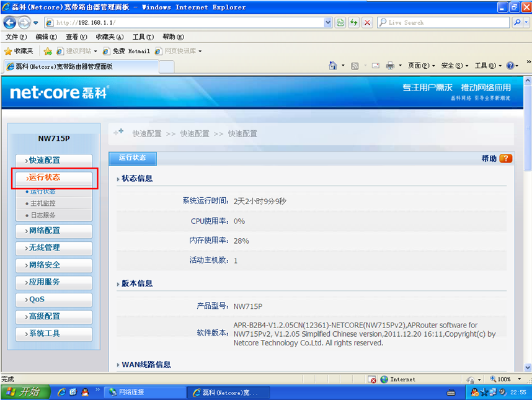Click the WAN线路信息 section header
Image resolution: width=532 pixels, height=400 pixels.
click(146, 365)
